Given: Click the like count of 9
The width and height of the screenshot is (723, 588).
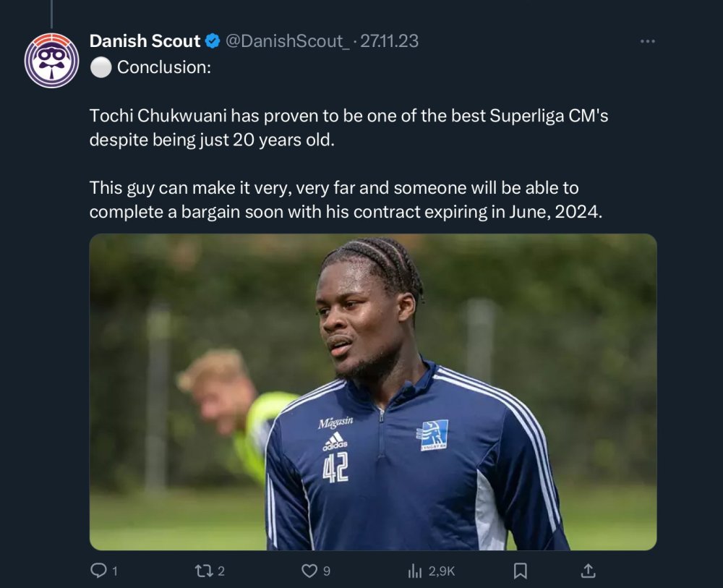Looking at the screenshot, I should click(x=327, y=571).
